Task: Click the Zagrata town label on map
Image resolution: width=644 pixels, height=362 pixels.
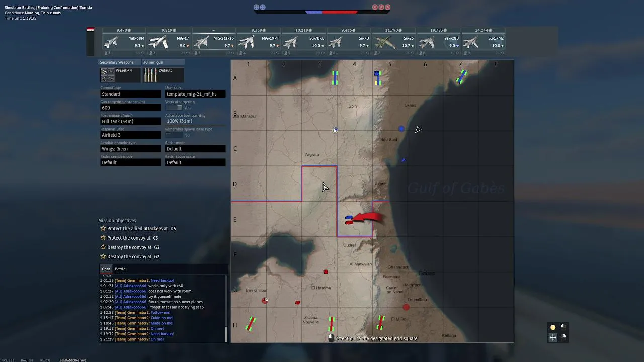Action: tap(311, 155)
